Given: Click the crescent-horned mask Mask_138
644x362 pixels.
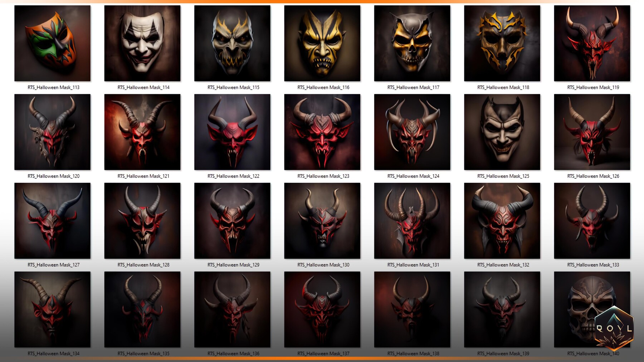Looking at the screenshot, I should (x=411, y=310).
